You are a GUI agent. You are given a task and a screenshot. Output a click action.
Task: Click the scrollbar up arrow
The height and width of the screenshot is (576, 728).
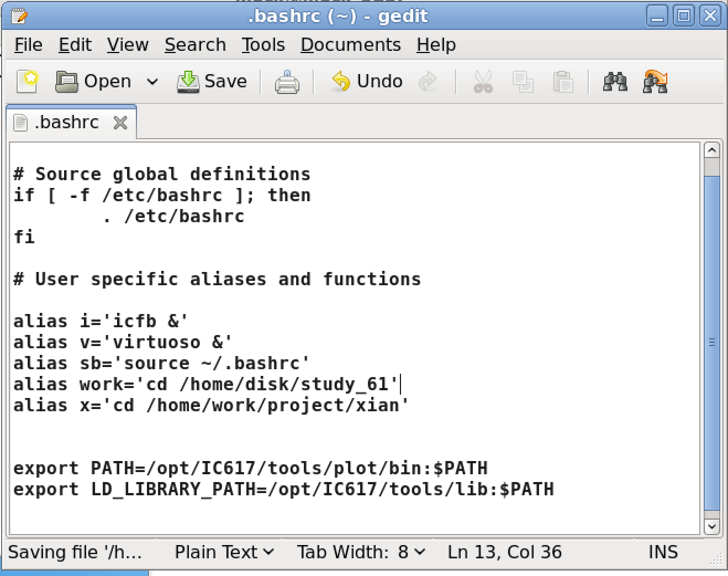tap(712, 150)
